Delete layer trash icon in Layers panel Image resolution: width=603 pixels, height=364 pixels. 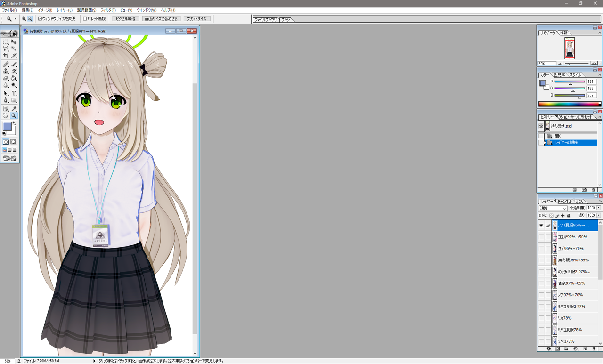point(594,349)
